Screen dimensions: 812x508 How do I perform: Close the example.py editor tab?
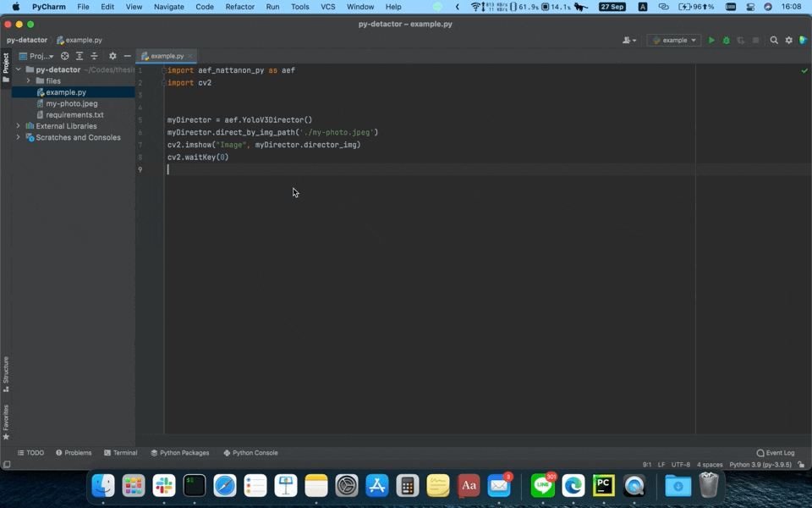[190, 56]
